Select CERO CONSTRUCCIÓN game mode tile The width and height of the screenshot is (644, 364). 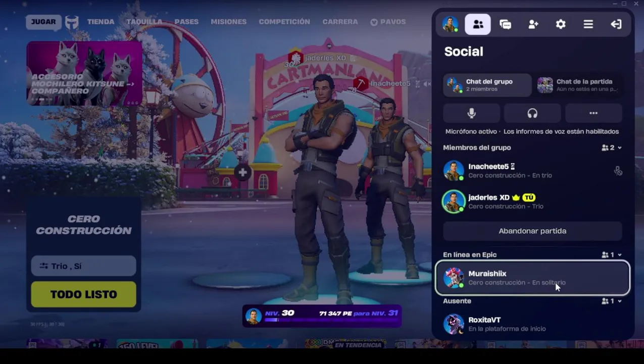point(84,225)
